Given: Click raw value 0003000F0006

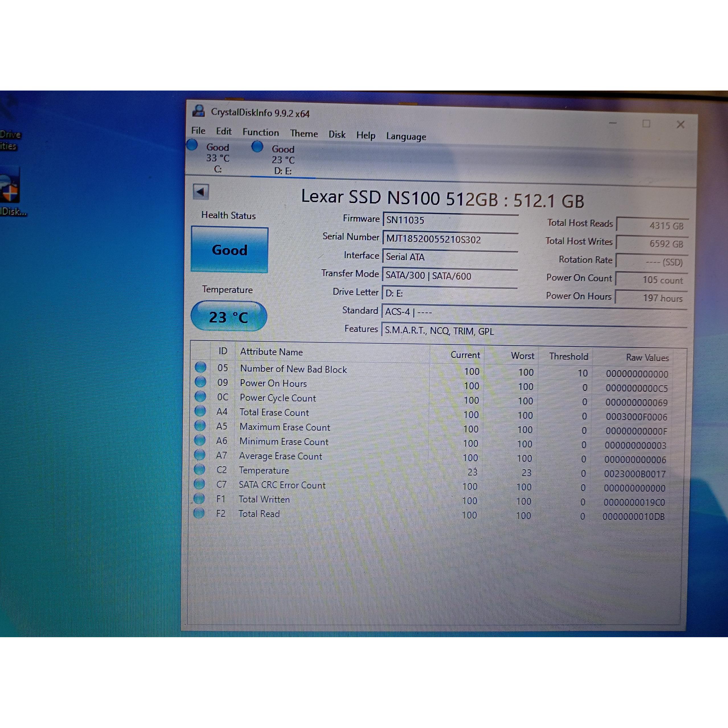Looking at the screenshot, I should (x=636, y=417).
